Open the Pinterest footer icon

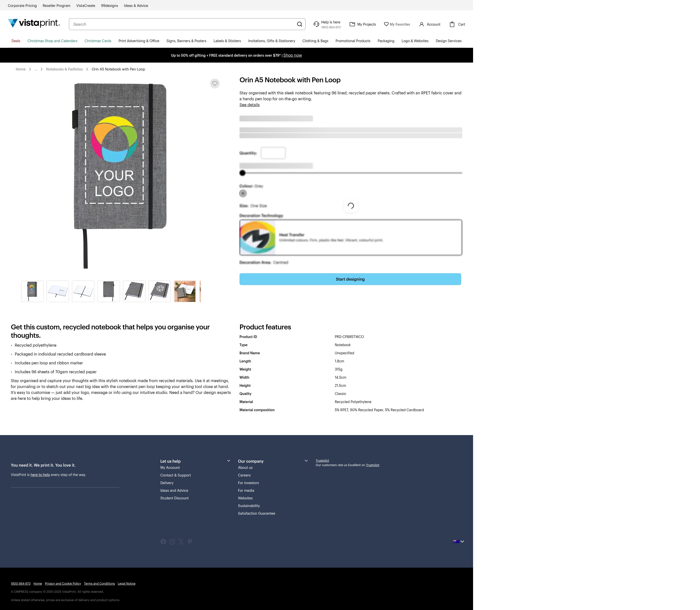190,542
